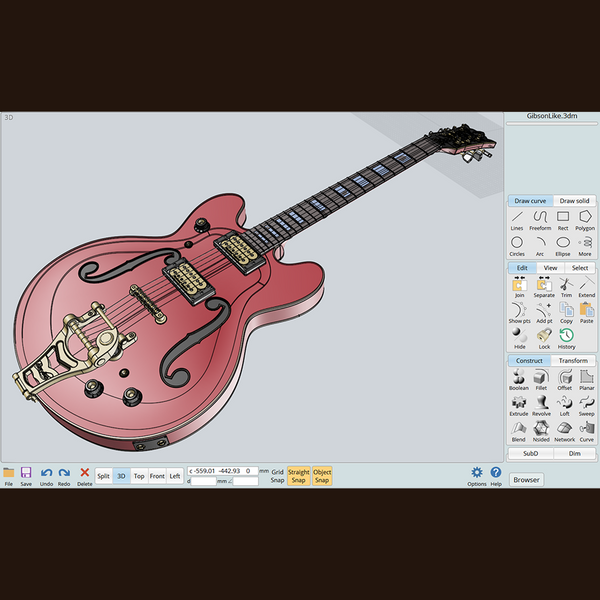The height and width of the screenshot is (600, 600).
Task: Disable Straight Snap
Action: (299, 475)
